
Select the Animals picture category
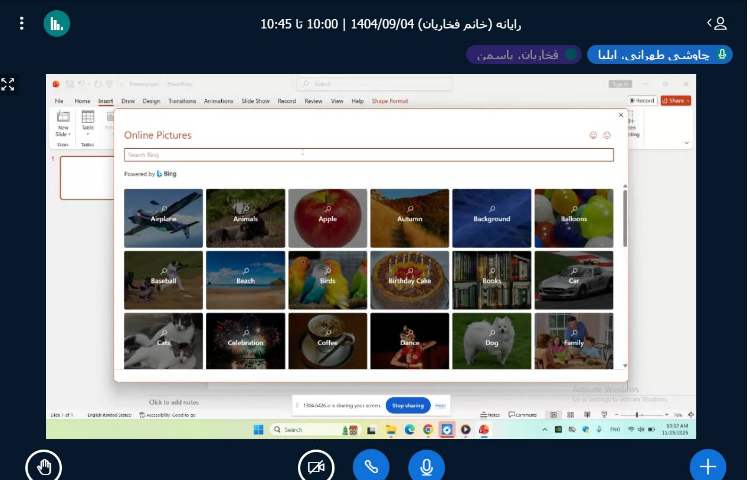tap(245, 218)
